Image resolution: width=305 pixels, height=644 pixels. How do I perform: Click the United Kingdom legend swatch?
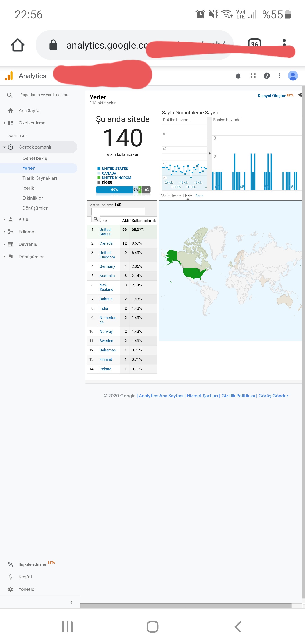pos(99,178)
